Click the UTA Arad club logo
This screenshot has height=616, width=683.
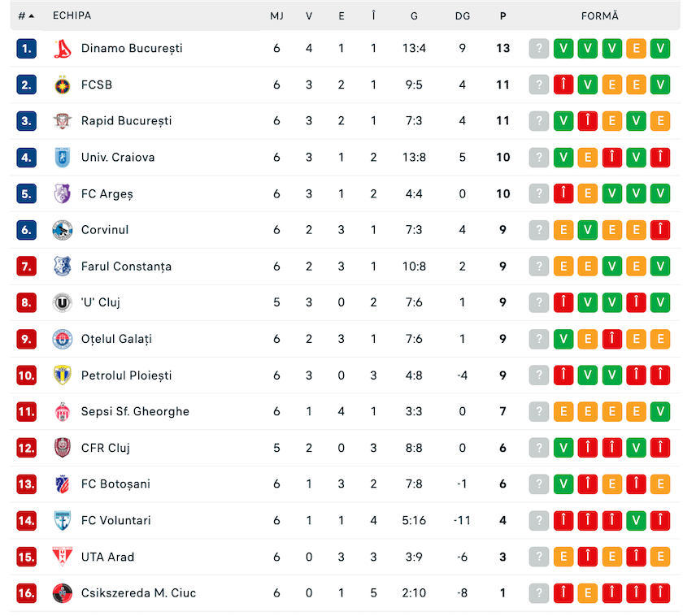click(x=63, y=557)
